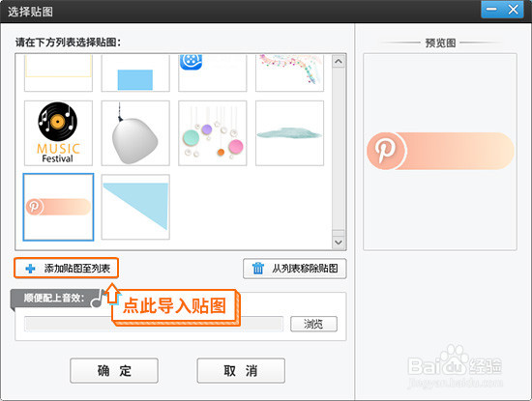The width and height of the screenshot is (532, 401).
Task: Confirm with the 确定 button
Action: 114,370
